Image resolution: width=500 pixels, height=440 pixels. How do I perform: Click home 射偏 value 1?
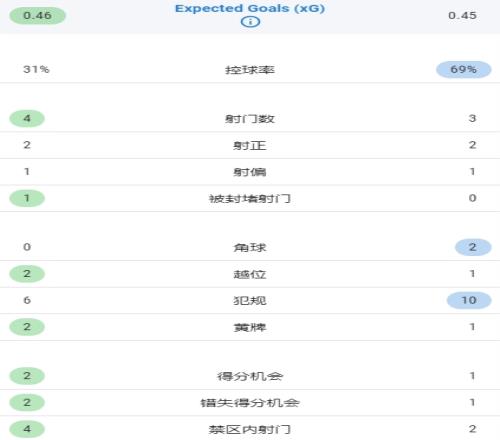click(x=27, y=172)
